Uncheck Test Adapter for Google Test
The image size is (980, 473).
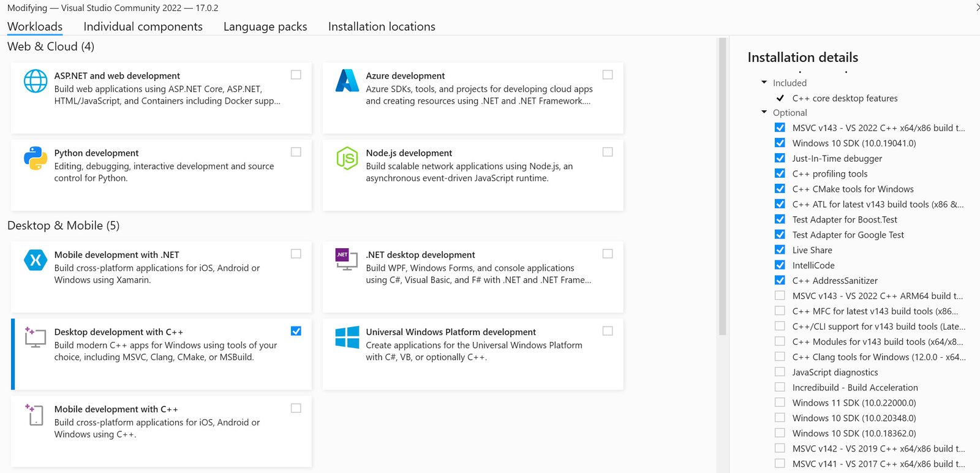click(780, 235)
